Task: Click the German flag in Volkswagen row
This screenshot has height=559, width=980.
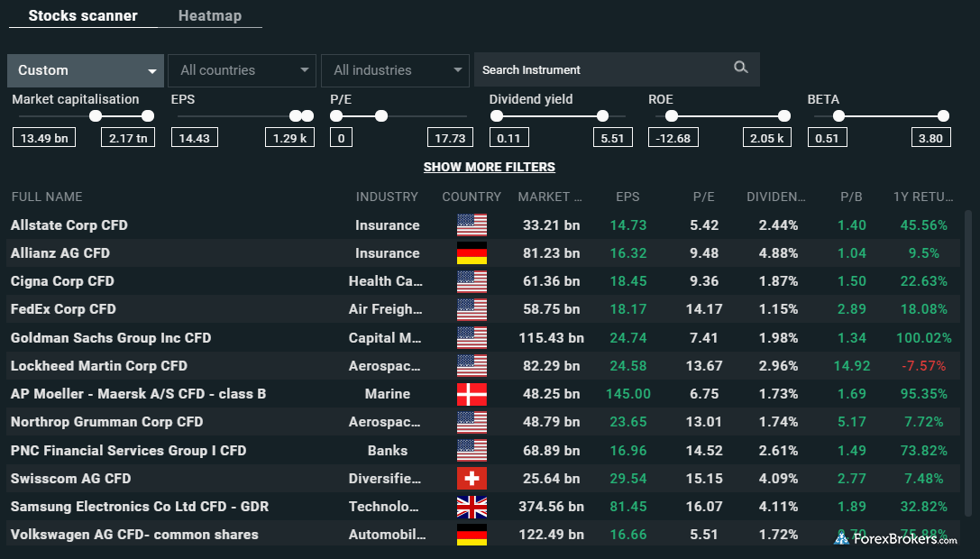Action: tap(472, 535)
